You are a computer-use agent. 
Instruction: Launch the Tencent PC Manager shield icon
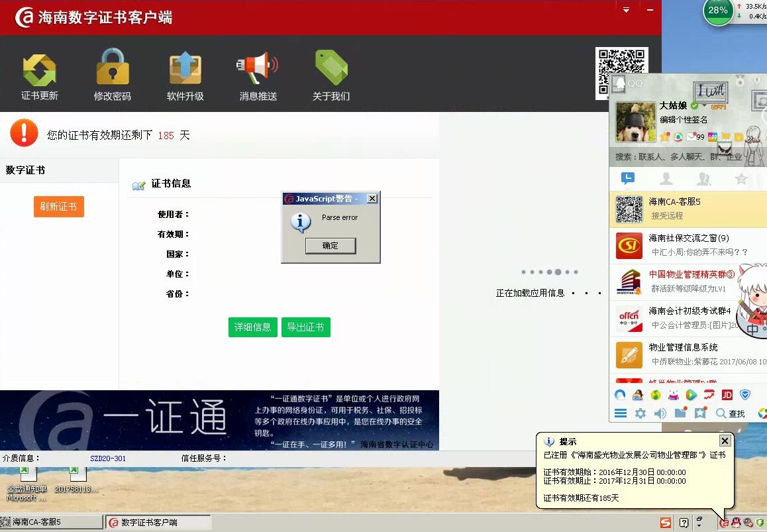(x=744, y=395)
